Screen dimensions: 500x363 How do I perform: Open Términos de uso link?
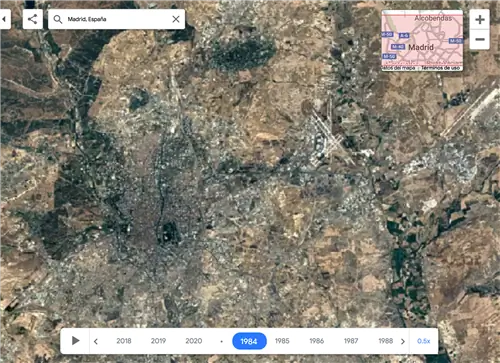tap(441, 68)
